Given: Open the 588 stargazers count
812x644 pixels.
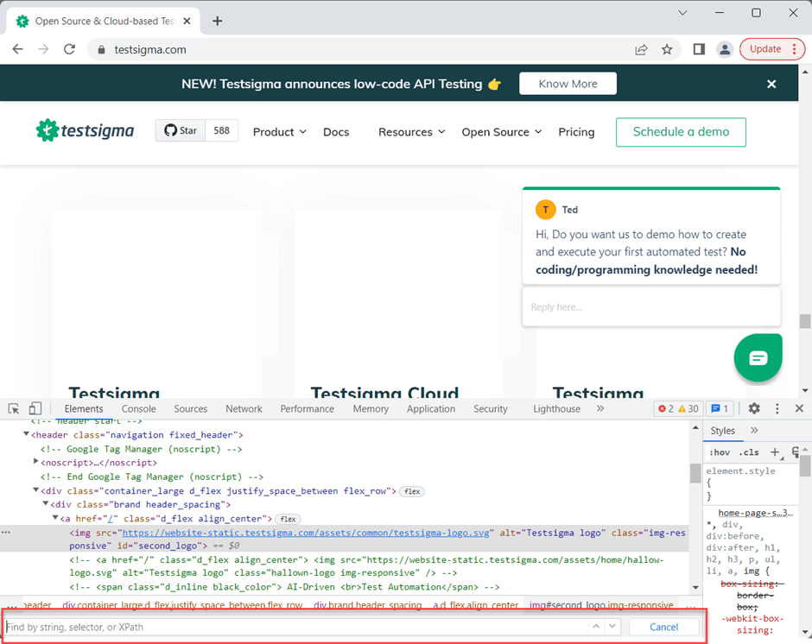Looking at the screenshot, I should 222,130.
